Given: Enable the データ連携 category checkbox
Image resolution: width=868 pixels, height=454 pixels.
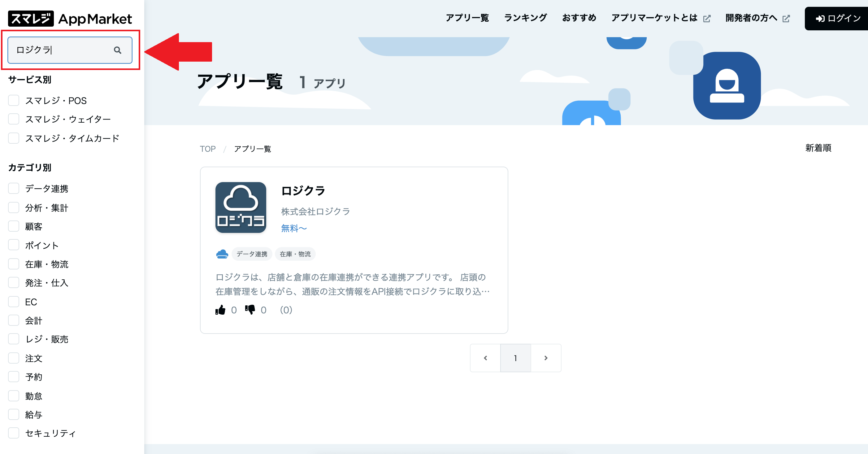Looking at the screenshot, I should [14, 188].
